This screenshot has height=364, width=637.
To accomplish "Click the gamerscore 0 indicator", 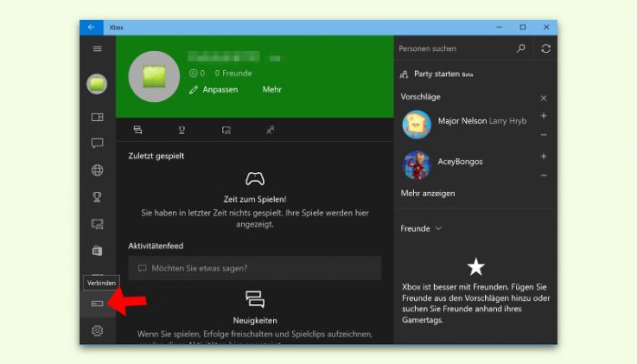I will point(197,73).
